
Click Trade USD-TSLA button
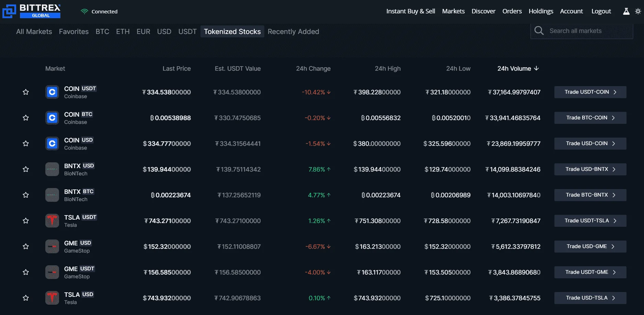[590, 298]
